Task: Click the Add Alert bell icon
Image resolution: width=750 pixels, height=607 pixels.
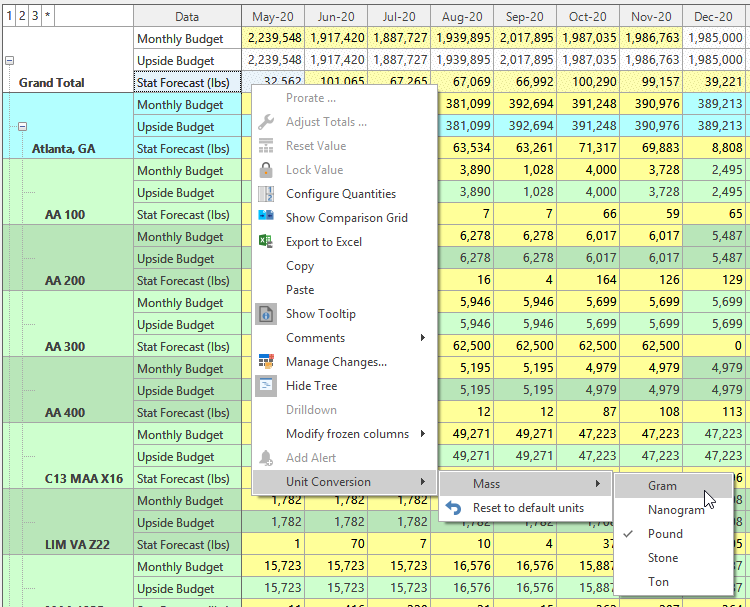Action: pos(266,458)
